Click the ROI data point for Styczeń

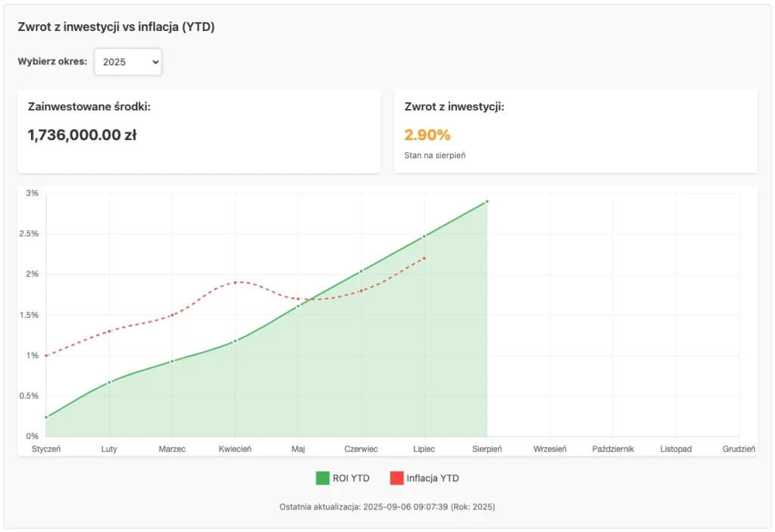[46, 417]
